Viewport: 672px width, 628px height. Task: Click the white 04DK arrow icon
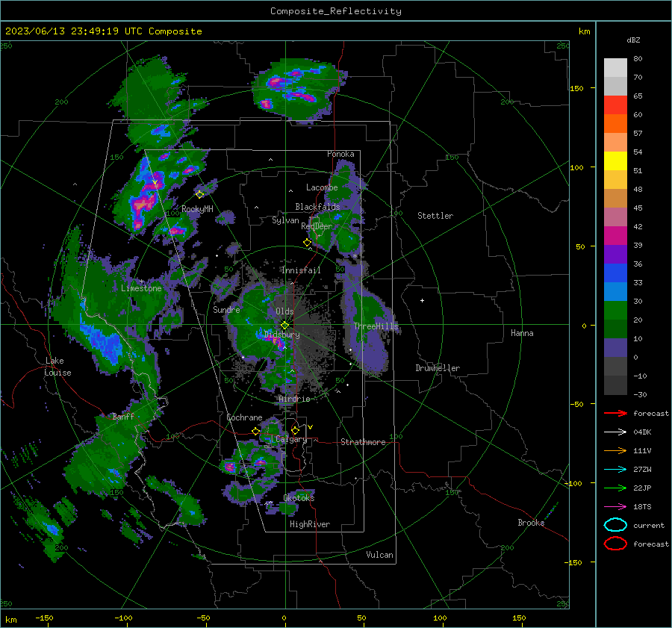(615, 432)
